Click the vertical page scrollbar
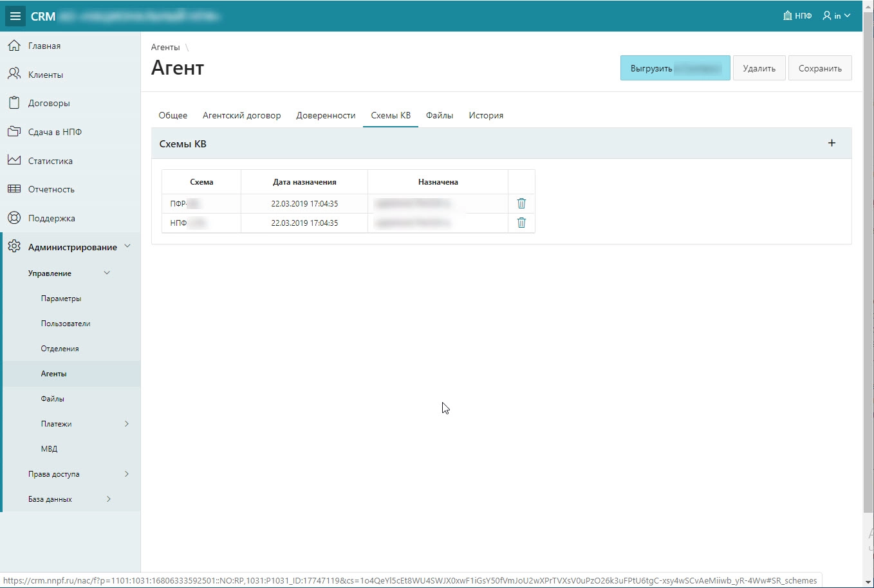Viewport: 874px width, 588px height. [868, 264]
